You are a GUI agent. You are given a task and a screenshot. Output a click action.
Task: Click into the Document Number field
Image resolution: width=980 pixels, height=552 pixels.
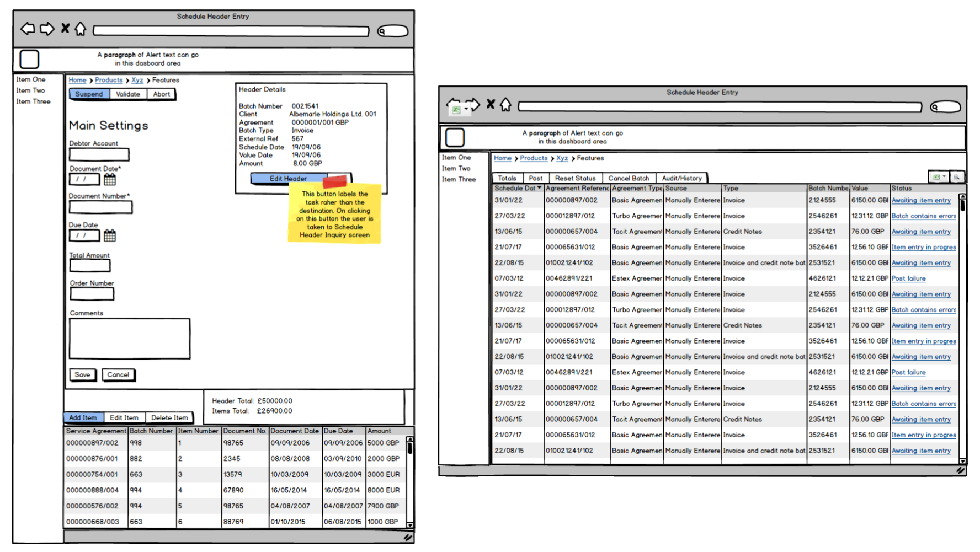tap(100, 207)
